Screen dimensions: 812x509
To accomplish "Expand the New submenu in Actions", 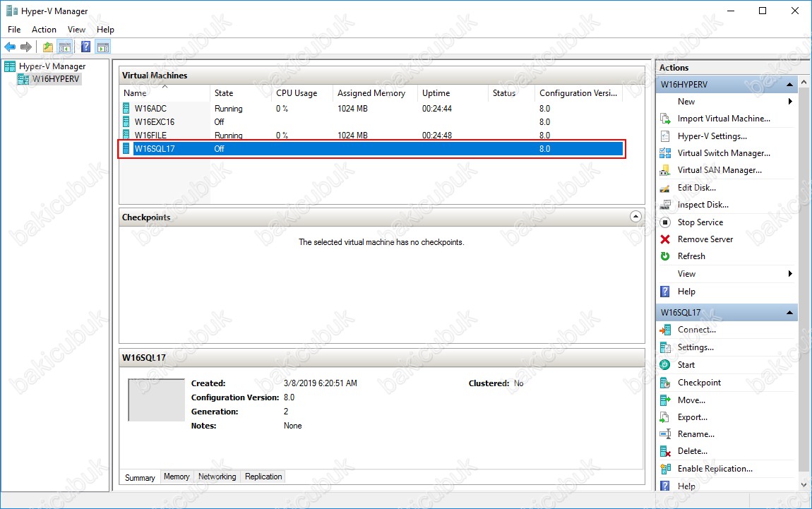I will pos(727,102).
